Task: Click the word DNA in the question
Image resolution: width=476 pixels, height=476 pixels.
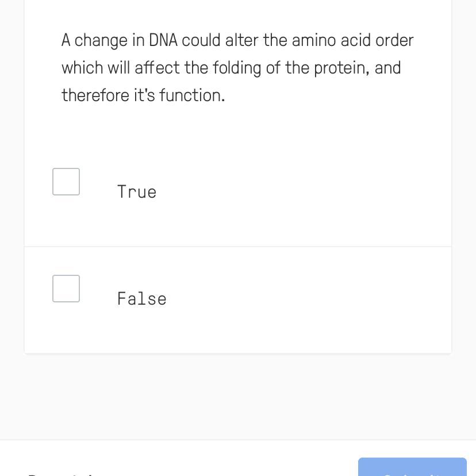Action: click(x=163, y=41)
